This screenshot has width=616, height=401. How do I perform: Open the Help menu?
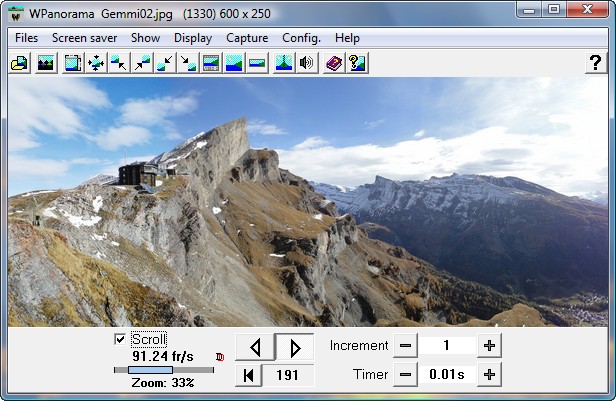point(347,38)
